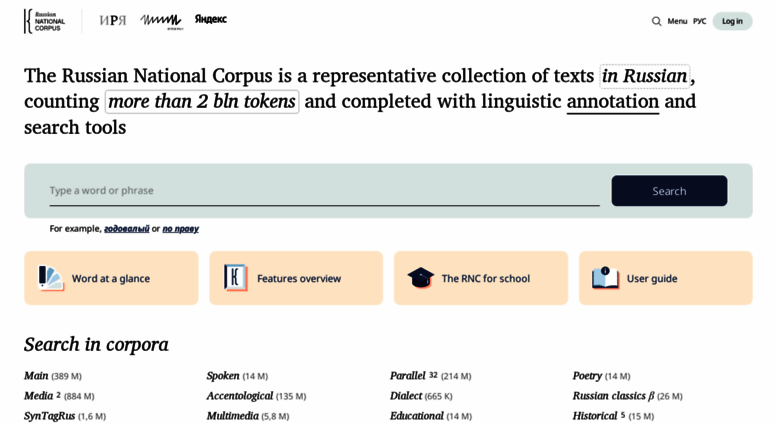
Task: Click the handwritten wave logo in header
Action: (161, 21)
